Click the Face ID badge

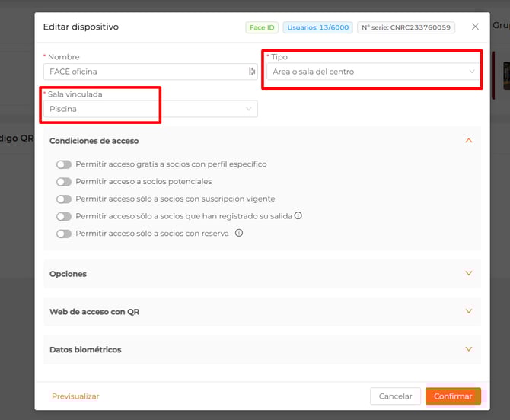[x=261, y=27]
